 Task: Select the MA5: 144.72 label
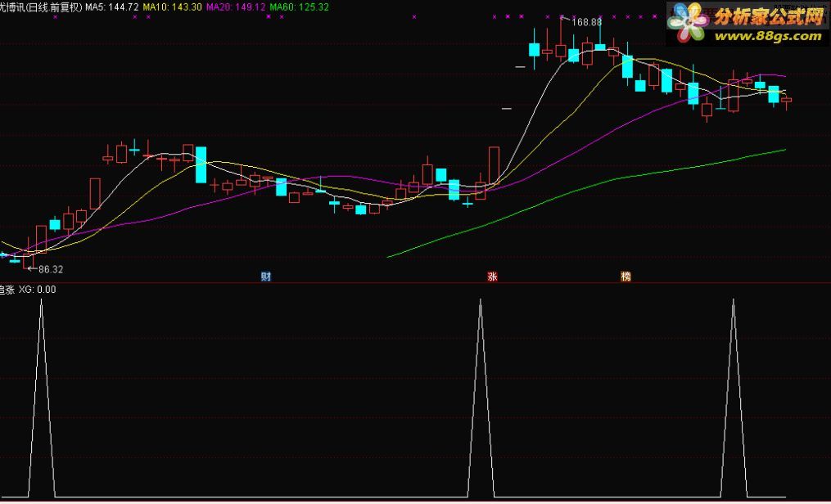(112, 7)
